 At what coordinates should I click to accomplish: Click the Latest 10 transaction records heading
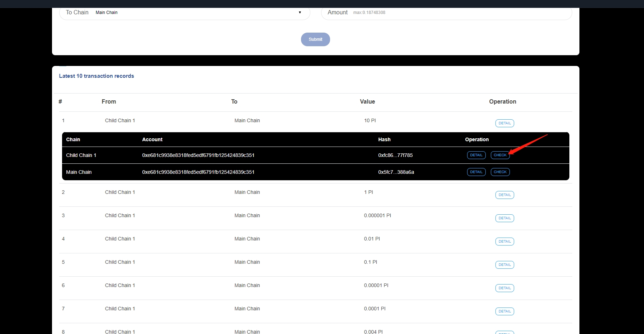[97, 76]
